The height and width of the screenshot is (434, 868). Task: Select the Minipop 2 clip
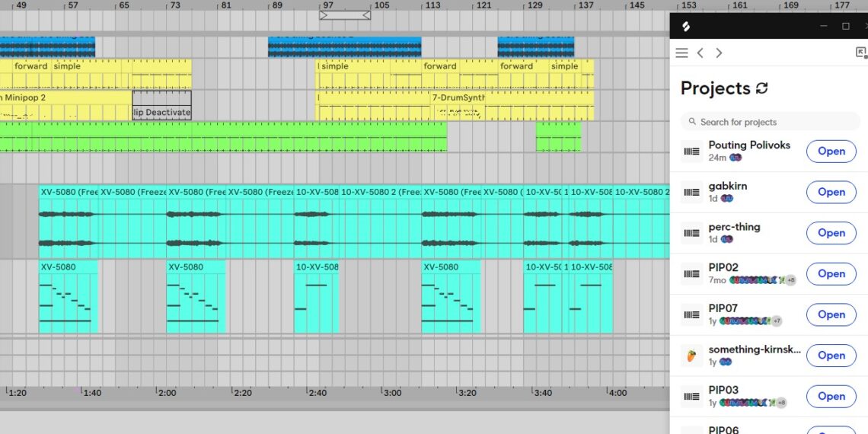65,106
